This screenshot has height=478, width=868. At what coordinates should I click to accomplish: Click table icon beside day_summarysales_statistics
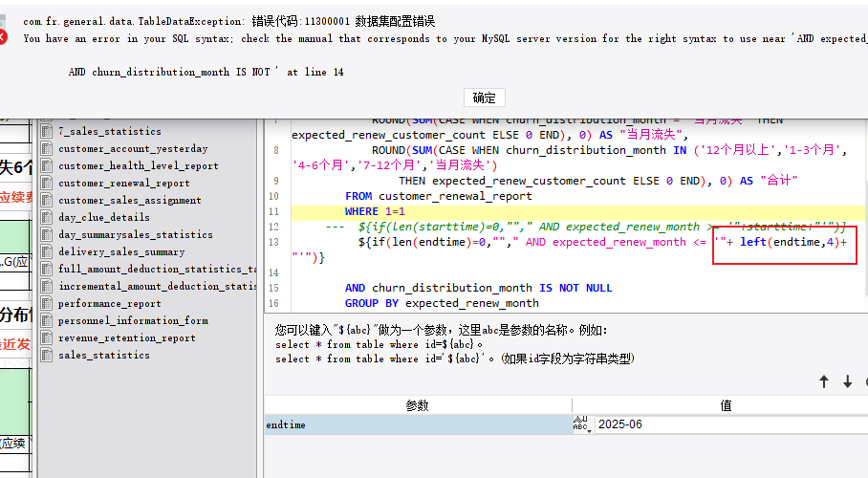pyautogui.click(x=47, y=234)
